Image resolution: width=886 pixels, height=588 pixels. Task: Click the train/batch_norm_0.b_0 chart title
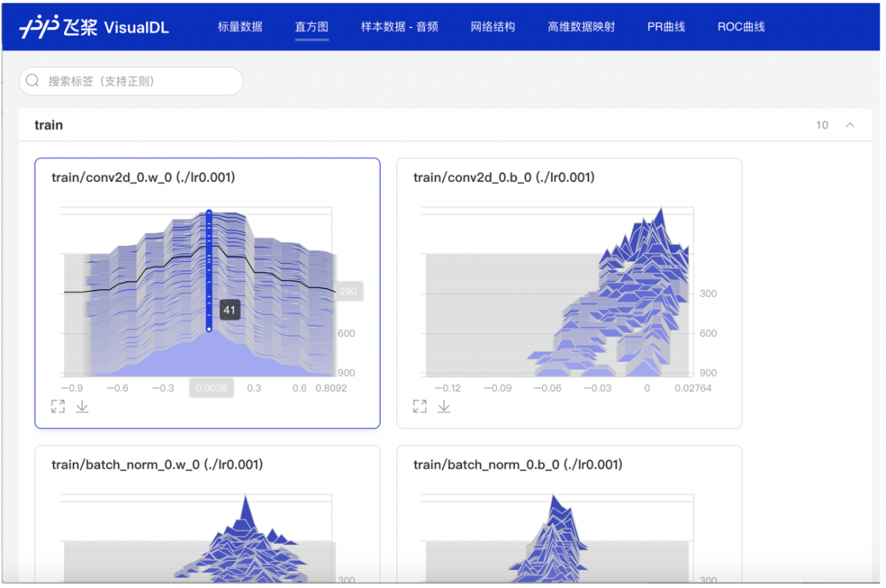(x=518, y=464)
